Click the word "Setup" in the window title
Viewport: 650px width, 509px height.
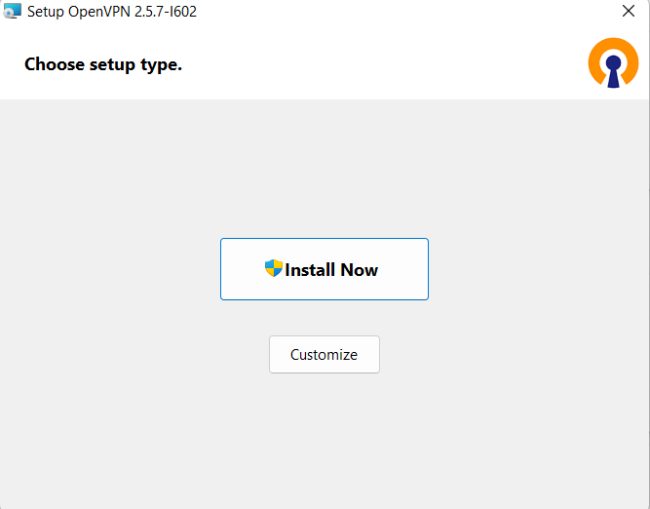(46, 12)
